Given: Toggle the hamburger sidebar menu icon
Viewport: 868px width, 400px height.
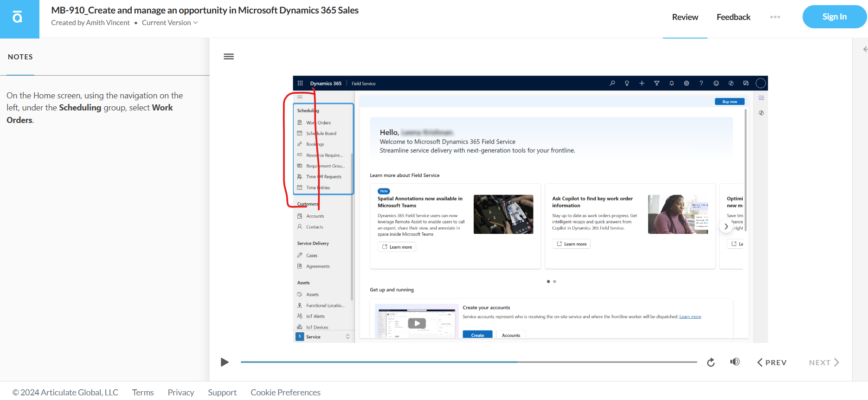Looking at the screenshot, I should [229, 57].
